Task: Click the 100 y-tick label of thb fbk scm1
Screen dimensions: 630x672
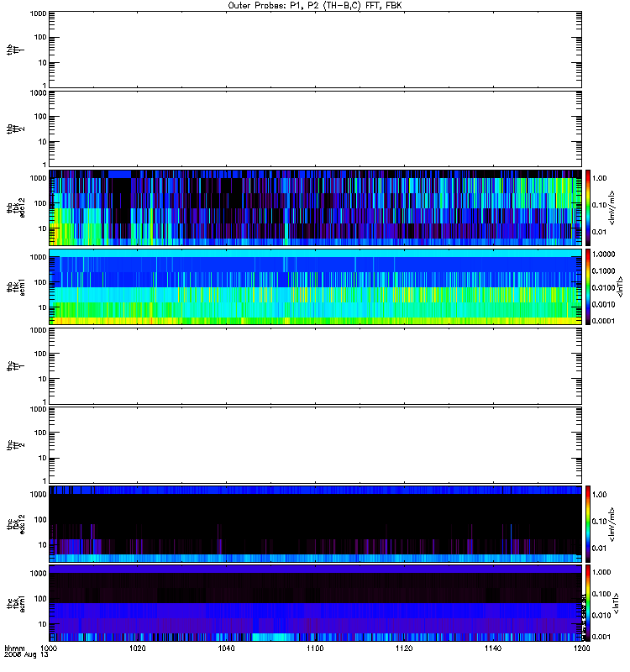Action: [40, 282]
